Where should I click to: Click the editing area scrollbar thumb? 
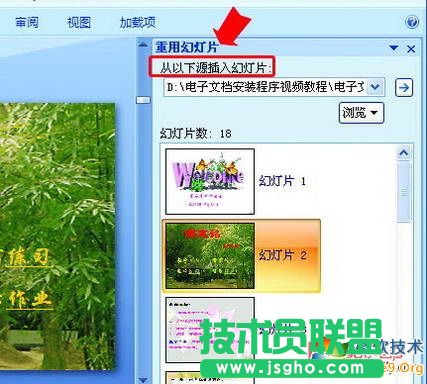tap(144, 100)
